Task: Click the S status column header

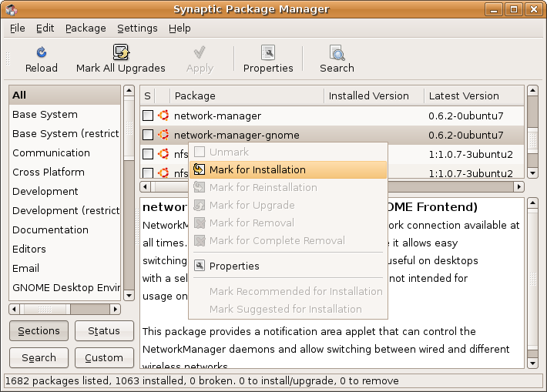Action: [x=148, y=96]
